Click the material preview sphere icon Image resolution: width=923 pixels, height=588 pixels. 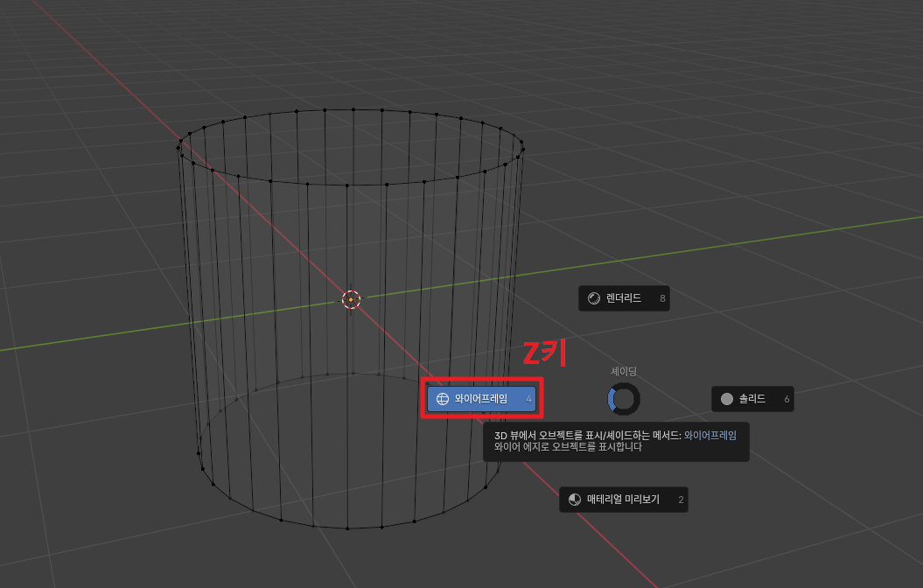pos(575,500)
